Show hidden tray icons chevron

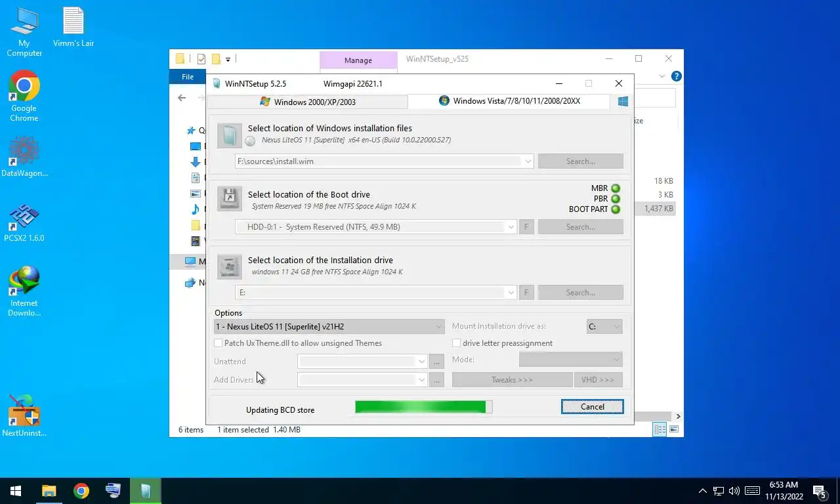pos(703,491)
